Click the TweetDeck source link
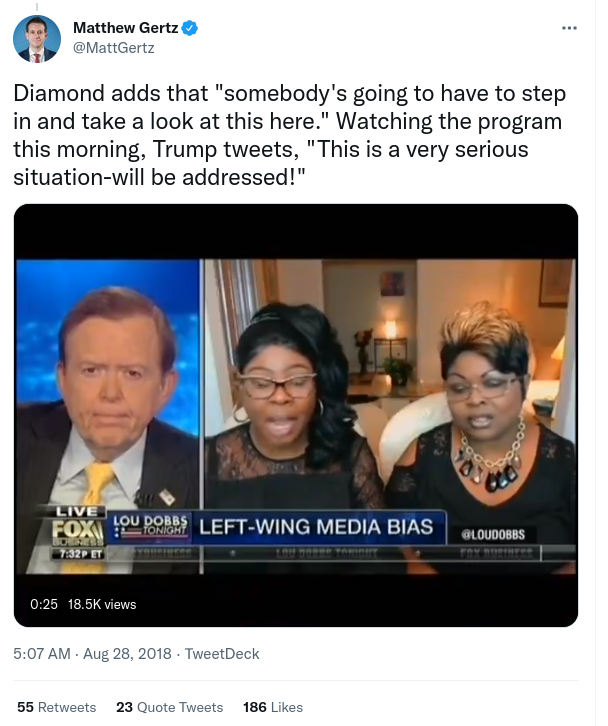Image resolution: width=608 pixels, height=726 pixels. pyautogui.click(x=222, y=654)
